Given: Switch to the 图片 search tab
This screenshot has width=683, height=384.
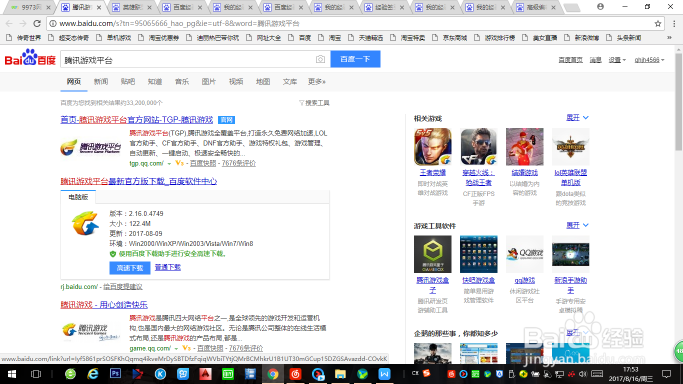Looking at the screenshot, I should pos(209,81).
